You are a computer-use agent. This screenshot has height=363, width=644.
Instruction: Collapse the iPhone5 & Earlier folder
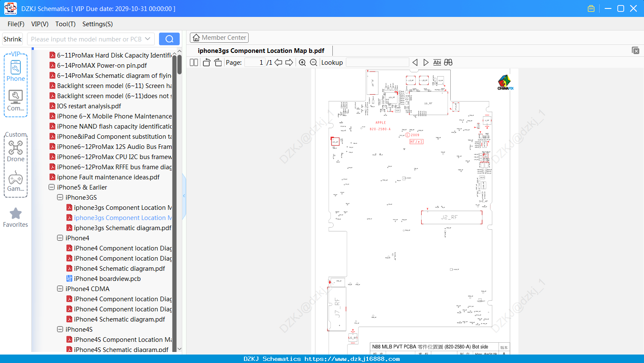(52, 187)
